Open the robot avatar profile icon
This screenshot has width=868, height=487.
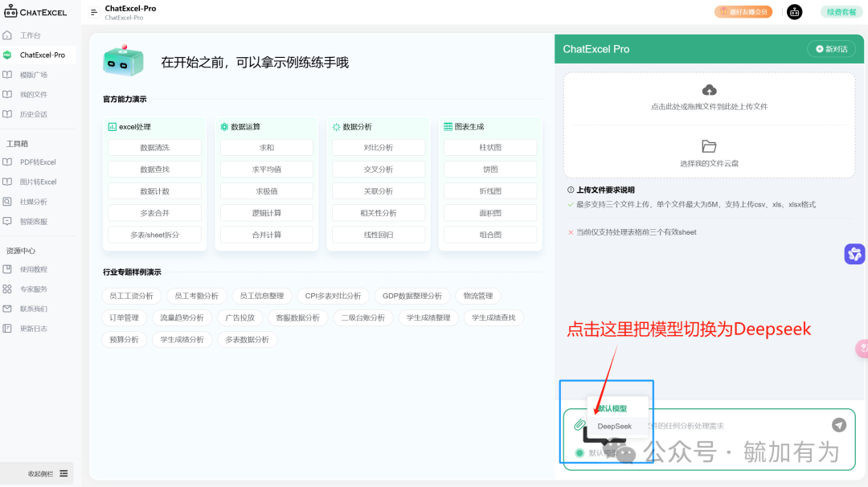[x=794, y=11]
